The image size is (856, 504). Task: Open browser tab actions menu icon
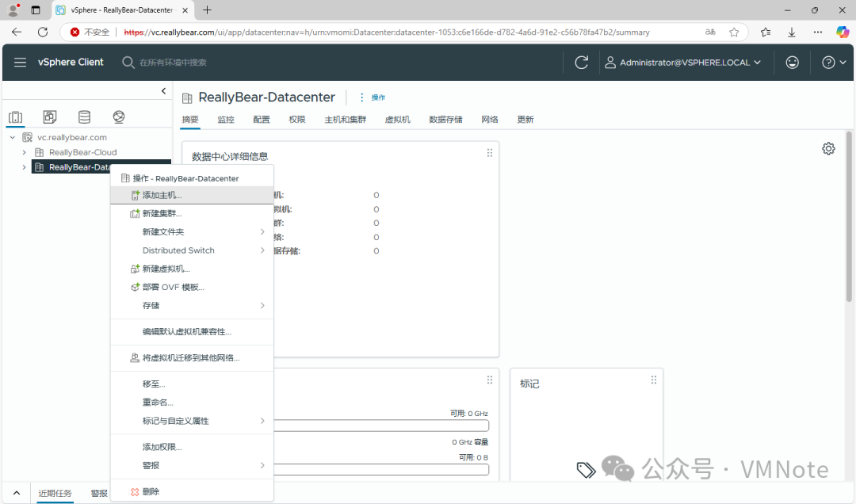(x=36, y=10)
